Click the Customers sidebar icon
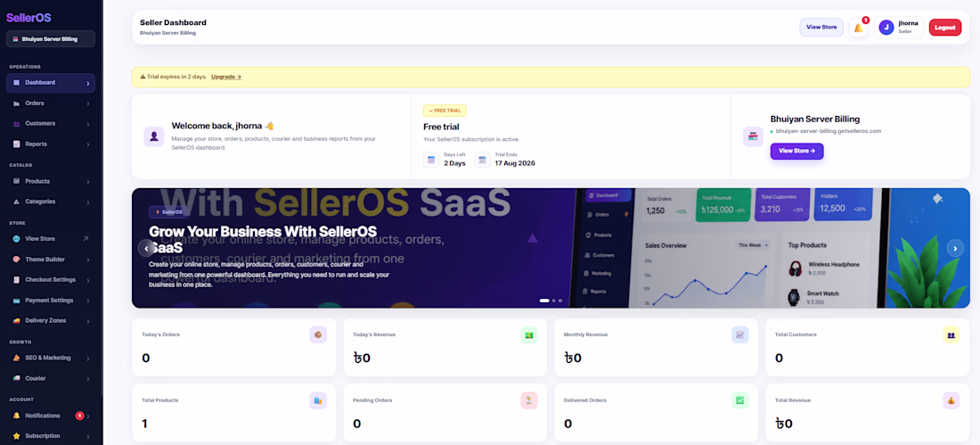 (x=16, y=124)
